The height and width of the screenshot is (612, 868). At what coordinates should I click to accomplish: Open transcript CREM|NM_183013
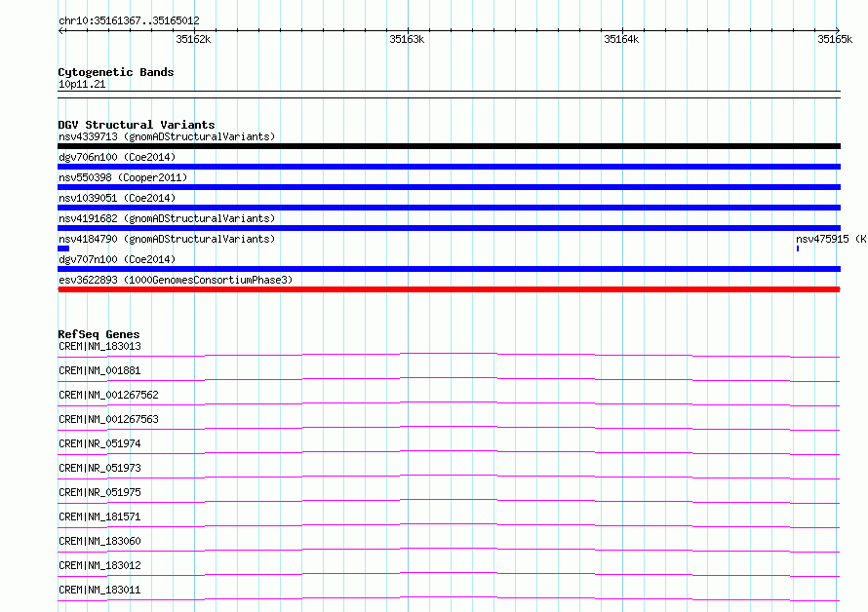pyautogui.click(x=99, y=346)
